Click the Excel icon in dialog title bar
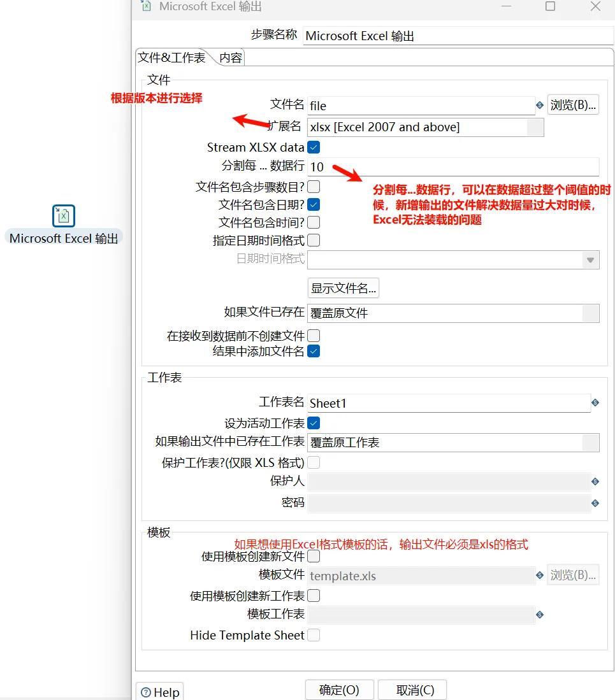 pyautogui.click(x=146, y=6)
